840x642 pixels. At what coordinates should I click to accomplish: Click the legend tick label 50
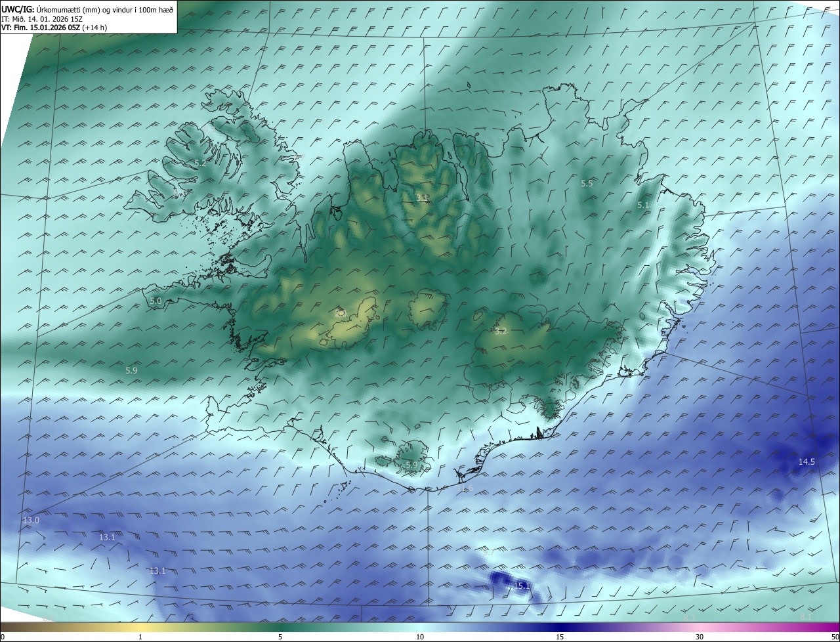tap(835, 637)
